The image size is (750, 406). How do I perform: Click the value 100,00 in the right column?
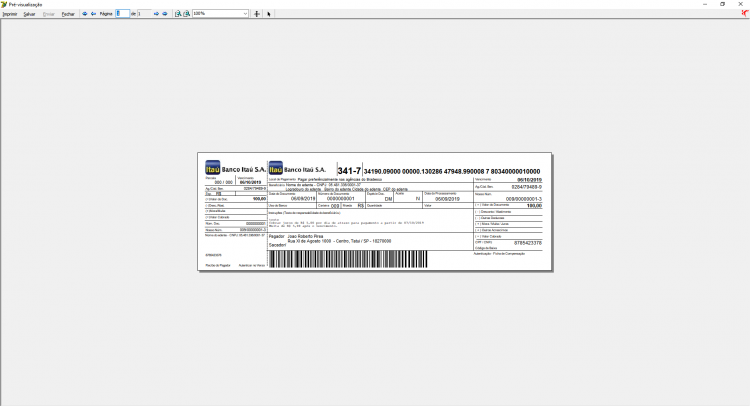coord(534,206)
